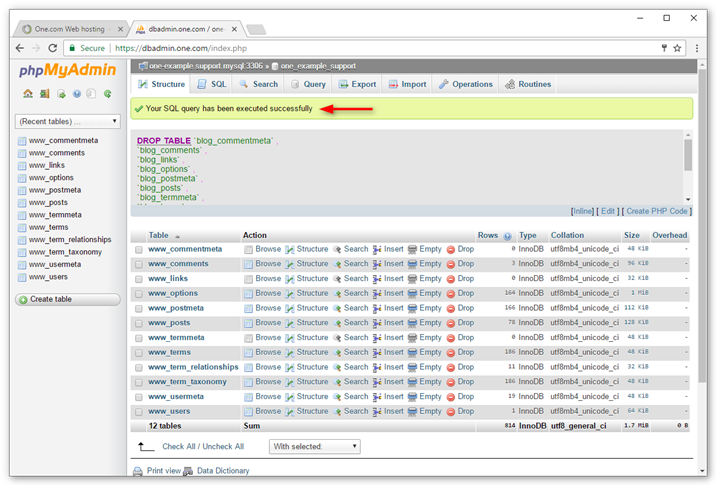Expand the With selected dropdown
The width and height of the screenshot is (716, 485).
coord(314,447)
